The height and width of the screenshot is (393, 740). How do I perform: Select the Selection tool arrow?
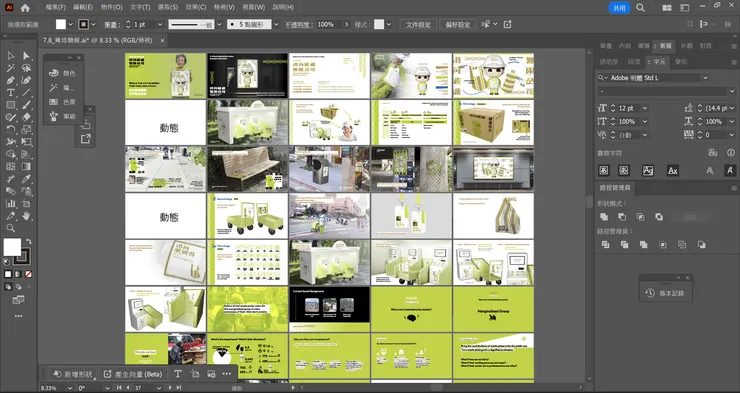(x=10, y=56)
